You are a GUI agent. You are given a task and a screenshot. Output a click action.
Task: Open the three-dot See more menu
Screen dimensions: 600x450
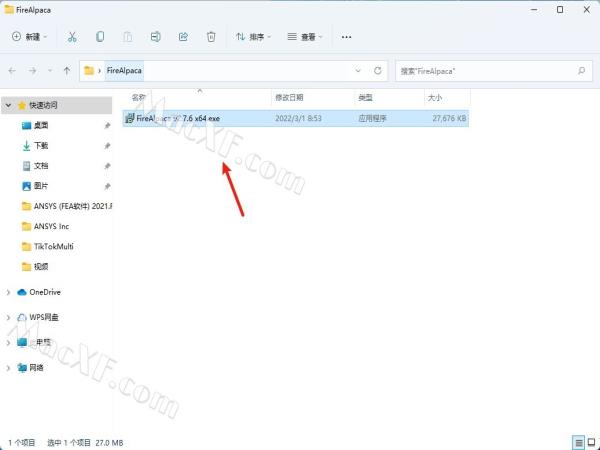pyautogui.click(x=346, y=37)
